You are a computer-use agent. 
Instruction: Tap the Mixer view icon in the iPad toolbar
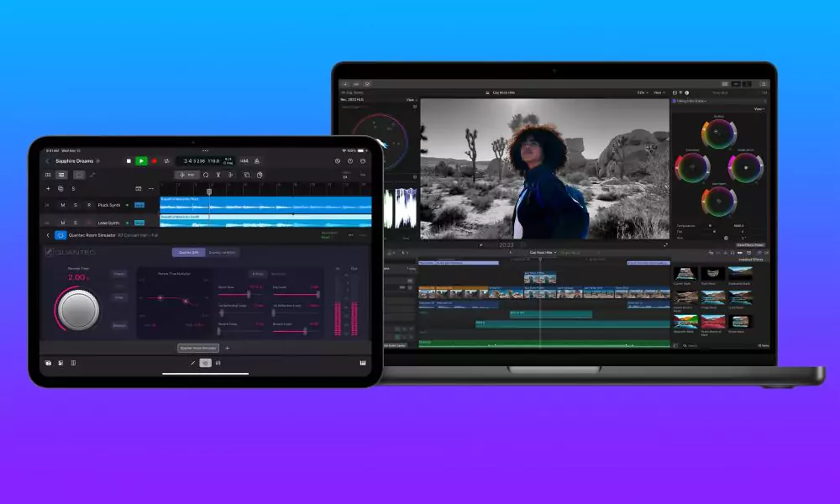[218, 363]
